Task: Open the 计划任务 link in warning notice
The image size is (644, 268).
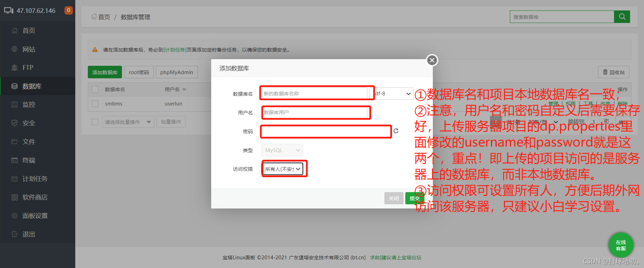Action: pyautogui.click(x=175, y=50)
